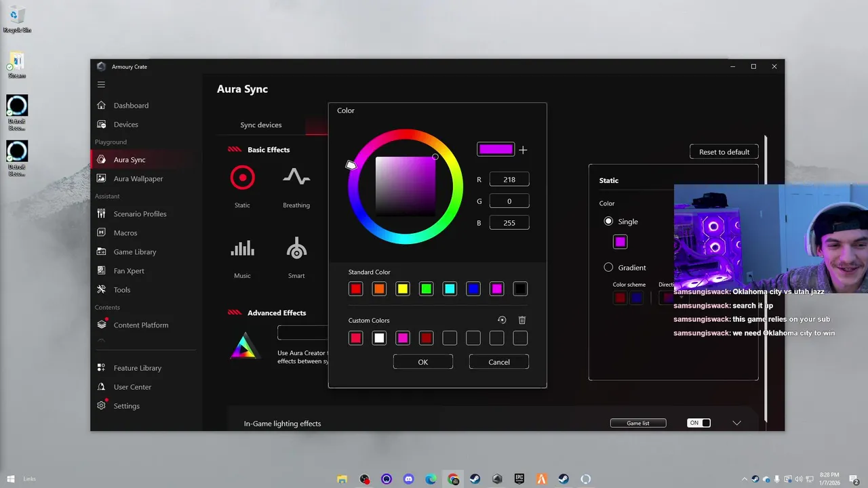Click the B value field
The image size is (868, 488).
click(x=509, y=223)
